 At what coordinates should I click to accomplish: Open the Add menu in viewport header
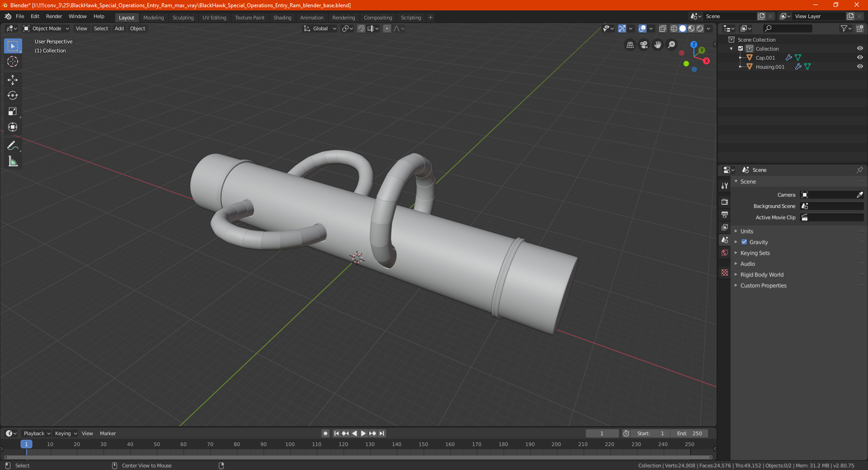click(119, 28)
